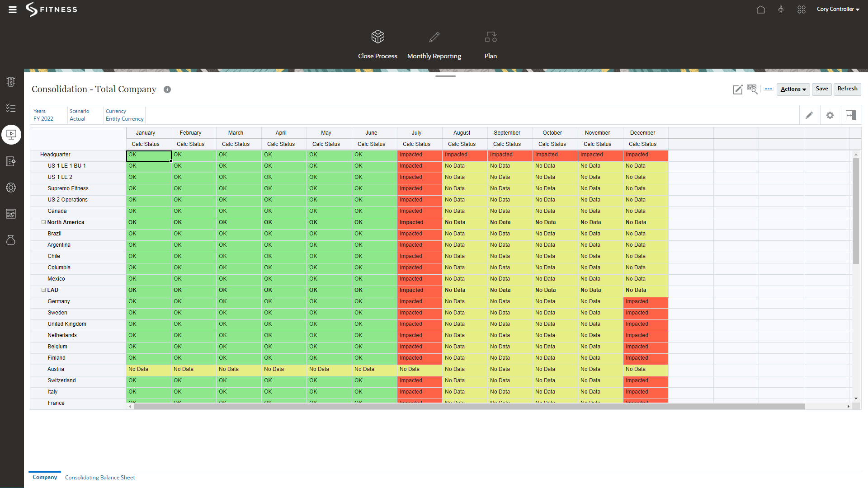Select Headquarter January OK cell
The width and height of the screenshot is (868, 488).
tap(148, 155)
